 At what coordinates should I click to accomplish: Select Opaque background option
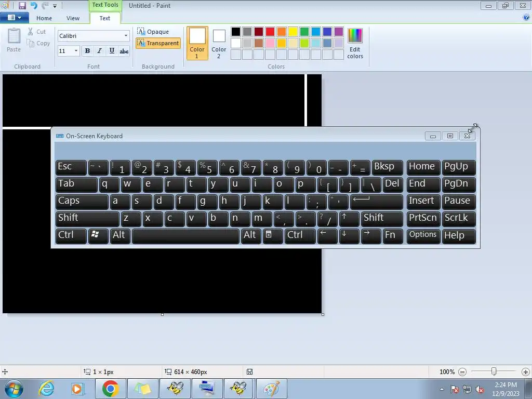point(153,32)
